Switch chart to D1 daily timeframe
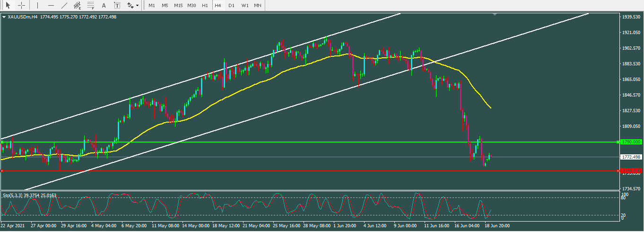644x232 pixels. [x=231, y=5]
